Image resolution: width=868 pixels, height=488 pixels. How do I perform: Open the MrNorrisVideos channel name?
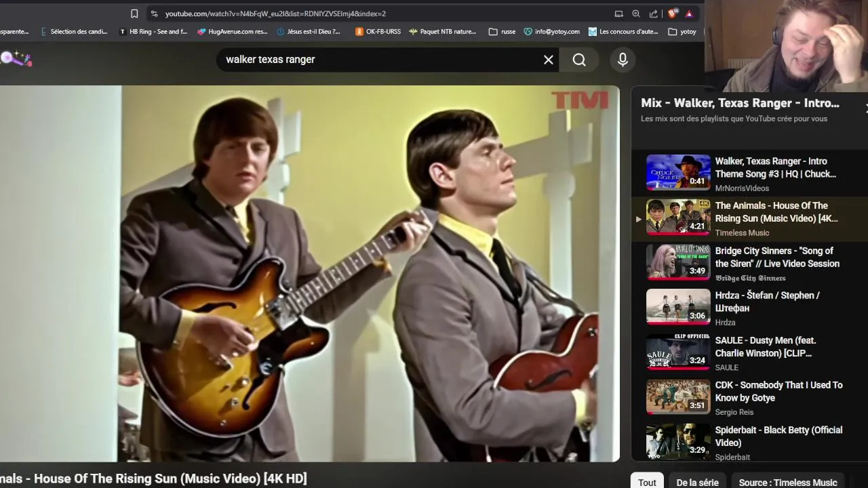742,188
